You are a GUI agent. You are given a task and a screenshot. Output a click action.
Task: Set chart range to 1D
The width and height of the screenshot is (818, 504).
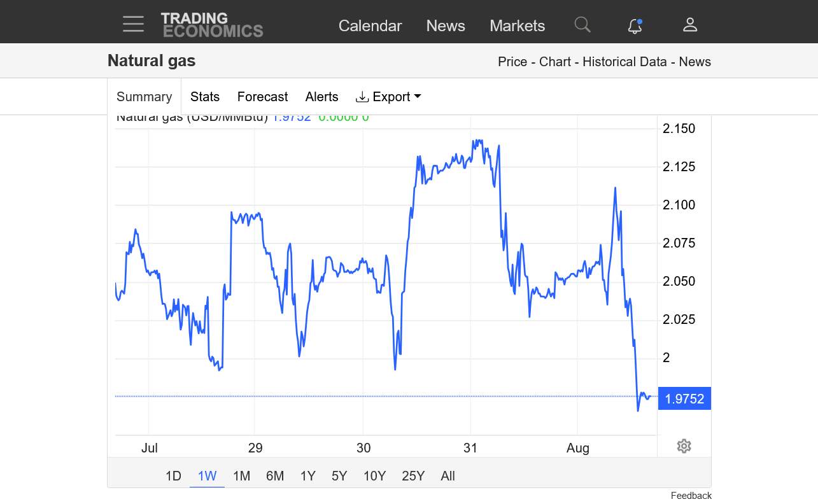coord(173,476)
